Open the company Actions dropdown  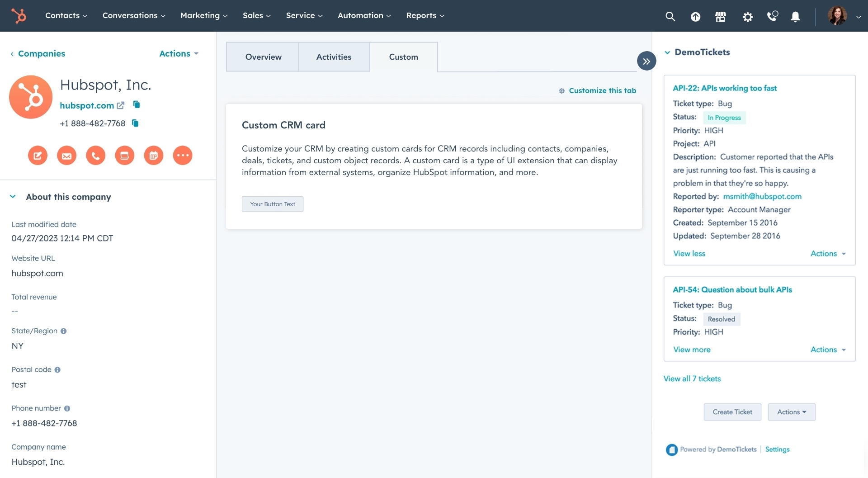(x=179, y=53)
